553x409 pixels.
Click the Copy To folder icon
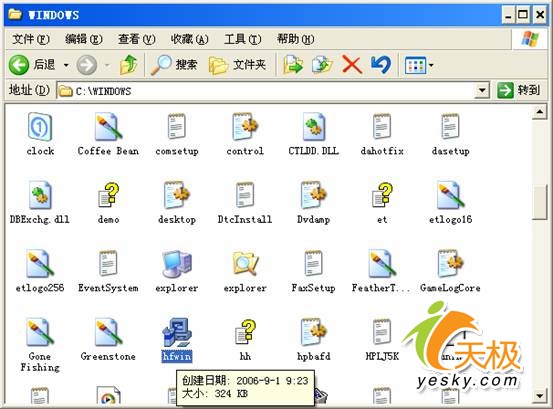tap(322, 65)
